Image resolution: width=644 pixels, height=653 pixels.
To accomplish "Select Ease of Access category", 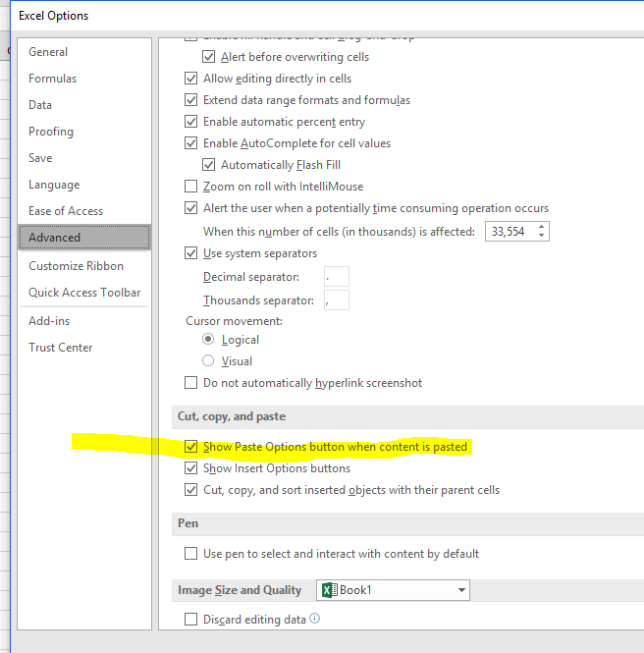I will pyautogui.click(x=66, y=211).
